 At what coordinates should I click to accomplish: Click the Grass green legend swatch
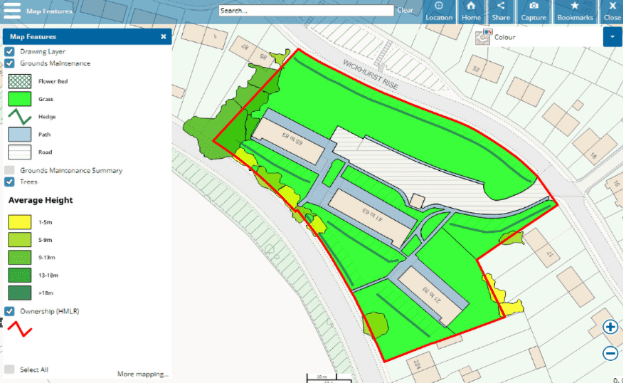(x=20, y=99)
